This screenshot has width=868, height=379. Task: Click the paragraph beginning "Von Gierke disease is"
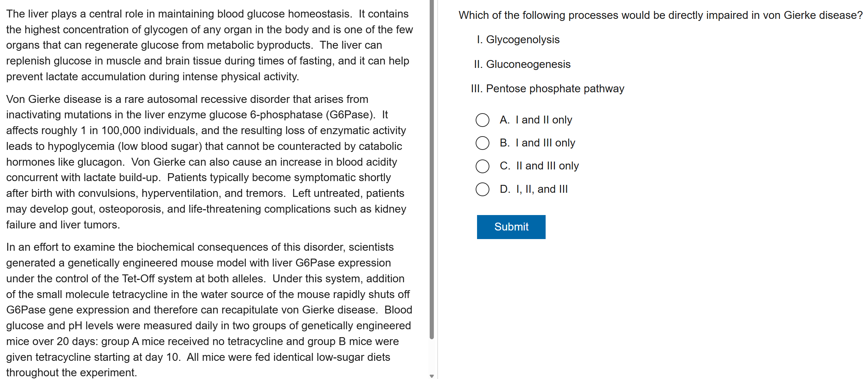click(206, 162)
